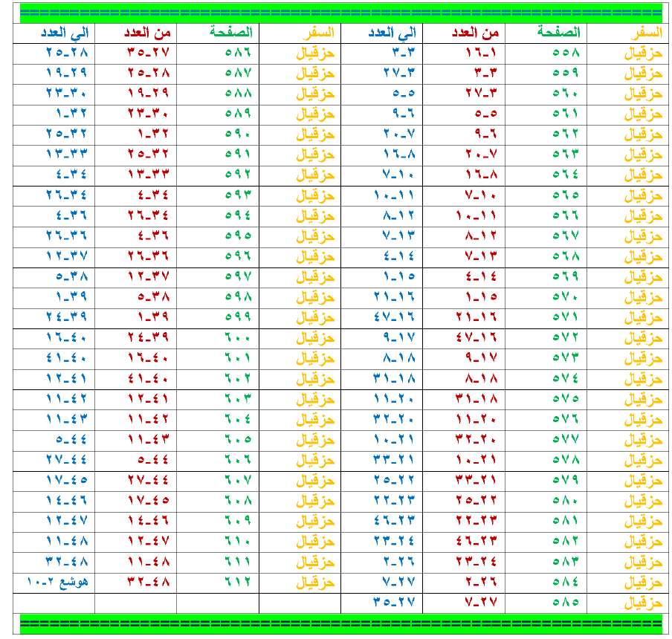672x639 pixels.
Task: Click the green banner below the table
Action: point(340,623)
